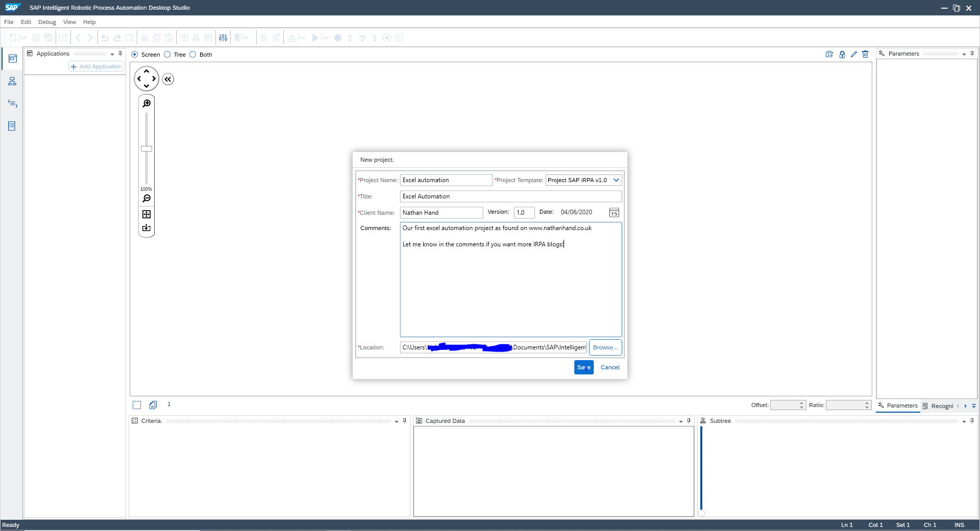Click the Ratio spinner arrows

point(867,405)
